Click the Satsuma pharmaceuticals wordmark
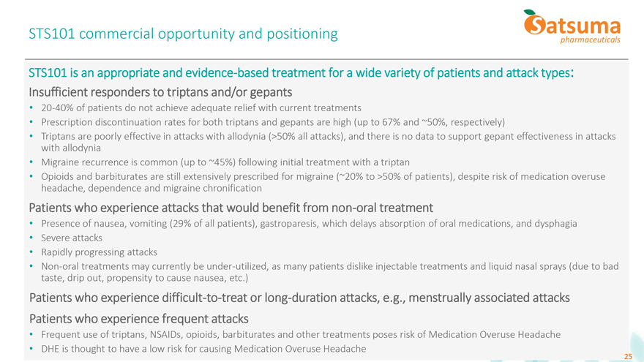The height and width of the screenshot is (362, 644). 582,29
